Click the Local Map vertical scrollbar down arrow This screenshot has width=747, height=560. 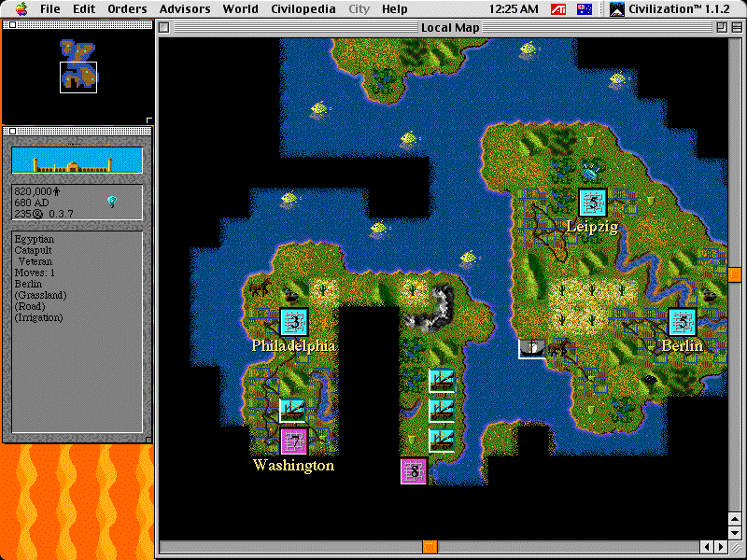pos(735,532)
